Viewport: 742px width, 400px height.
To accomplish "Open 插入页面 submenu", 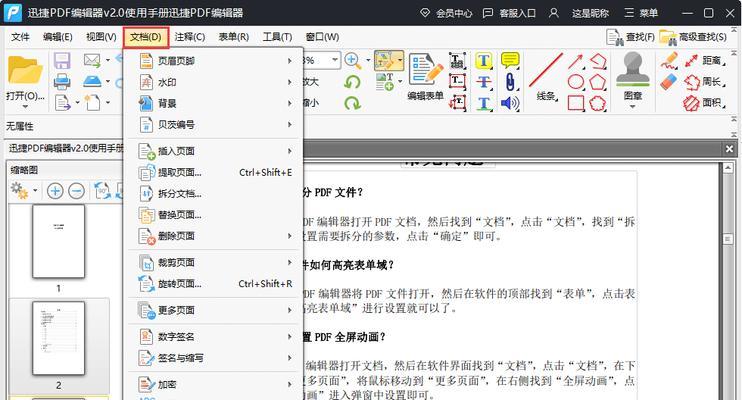I will [213, 151].
